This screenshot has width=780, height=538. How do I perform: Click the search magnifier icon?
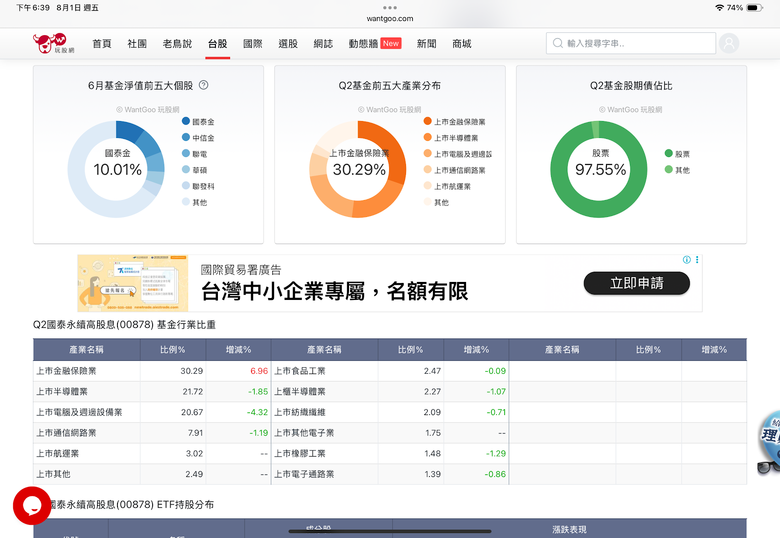tap(558, 43)
